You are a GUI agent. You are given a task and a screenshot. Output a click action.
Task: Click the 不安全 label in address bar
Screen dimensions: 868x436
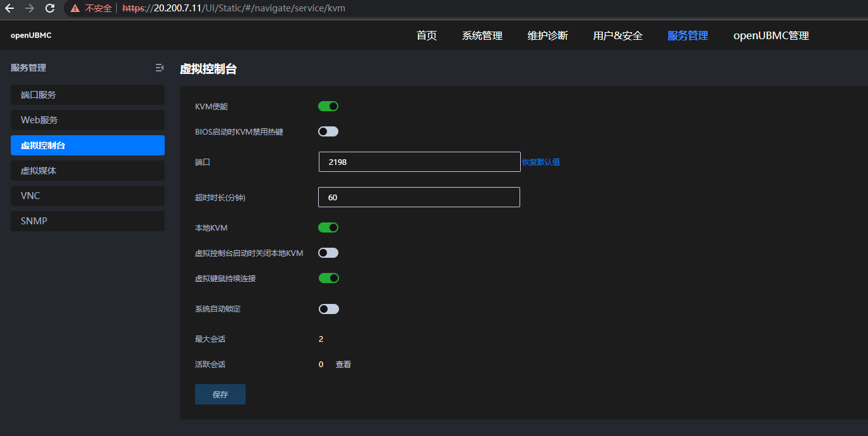click(98, 9)
